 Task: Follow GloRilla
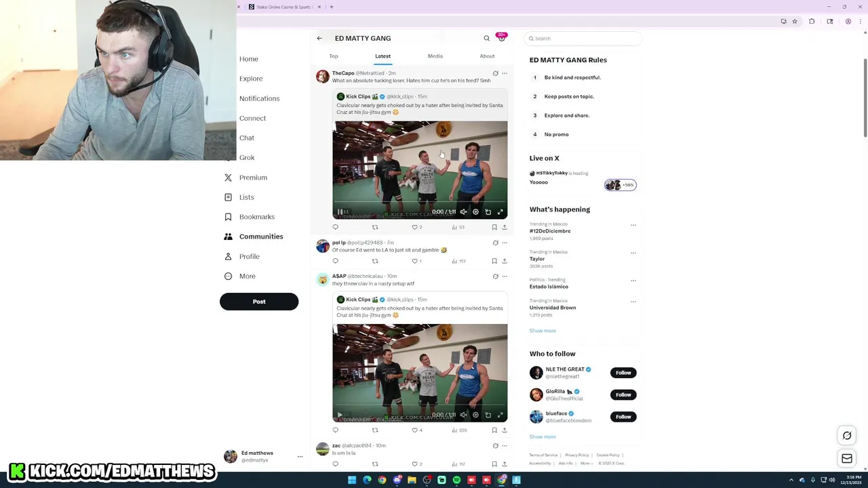click(x=623, y=394)
